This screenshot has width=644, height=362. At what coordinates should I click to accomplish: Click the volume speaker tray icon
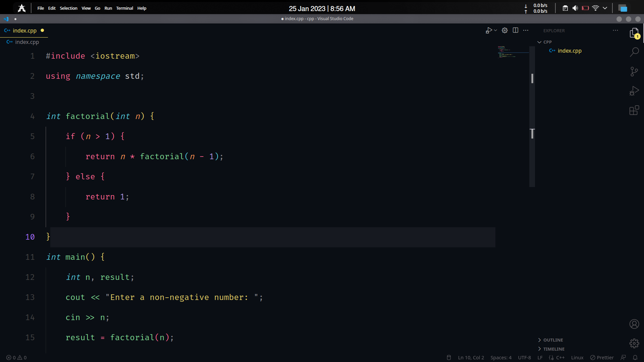575,8
